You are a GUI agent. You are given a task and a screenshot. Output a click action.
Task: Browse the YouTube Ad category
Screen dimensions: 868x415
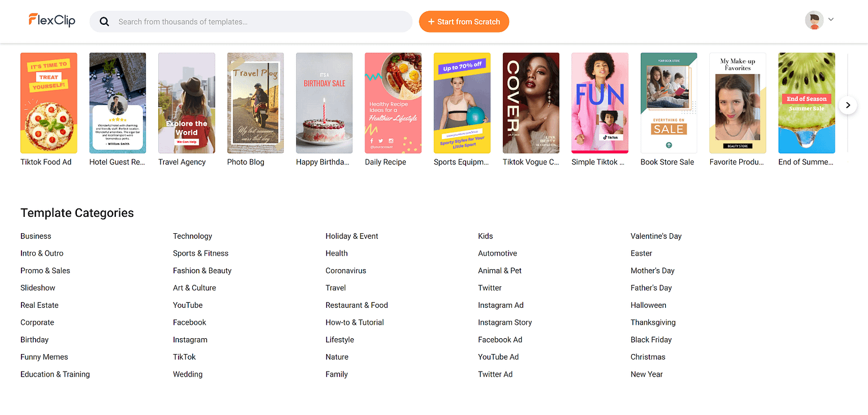coord(498,357)
